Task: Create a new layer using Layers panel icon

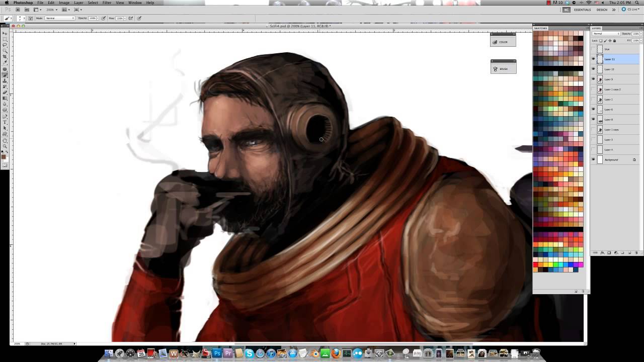Action: point(629,252)
